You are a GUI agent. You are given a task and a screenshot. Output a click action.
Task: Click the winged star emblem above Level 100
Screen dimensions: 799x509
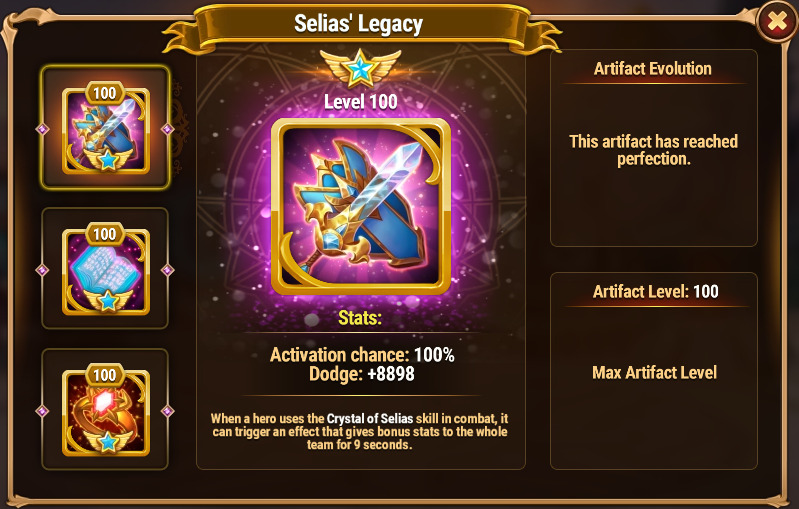(x=360, y=69)
